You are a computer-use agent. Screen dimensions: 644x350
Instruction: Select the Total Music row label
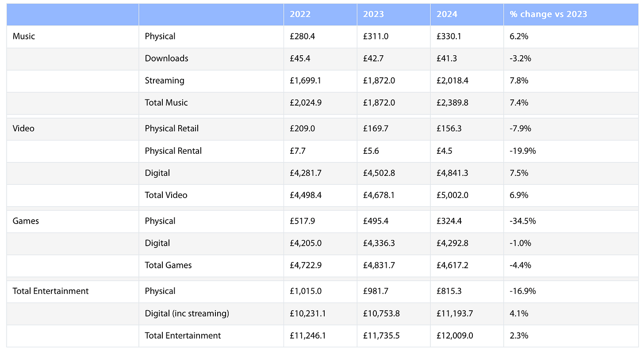pyautogui.click(x=166, y=103)
